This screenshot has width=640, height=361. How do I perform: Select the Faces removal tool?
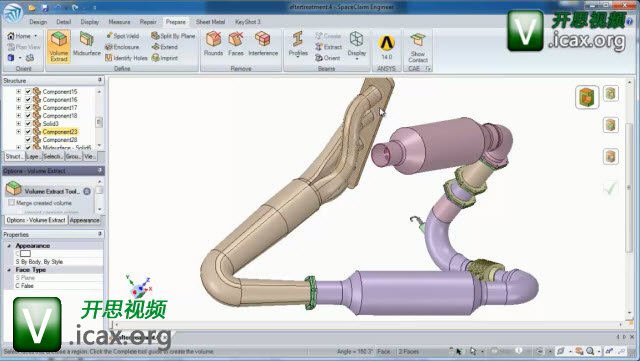point(236,44)
